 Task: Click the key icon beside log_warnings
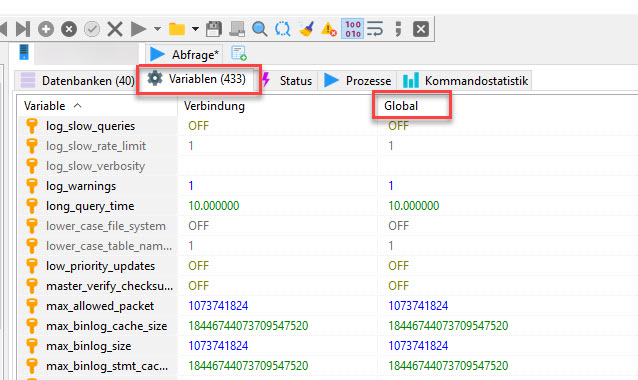point(32,186)
